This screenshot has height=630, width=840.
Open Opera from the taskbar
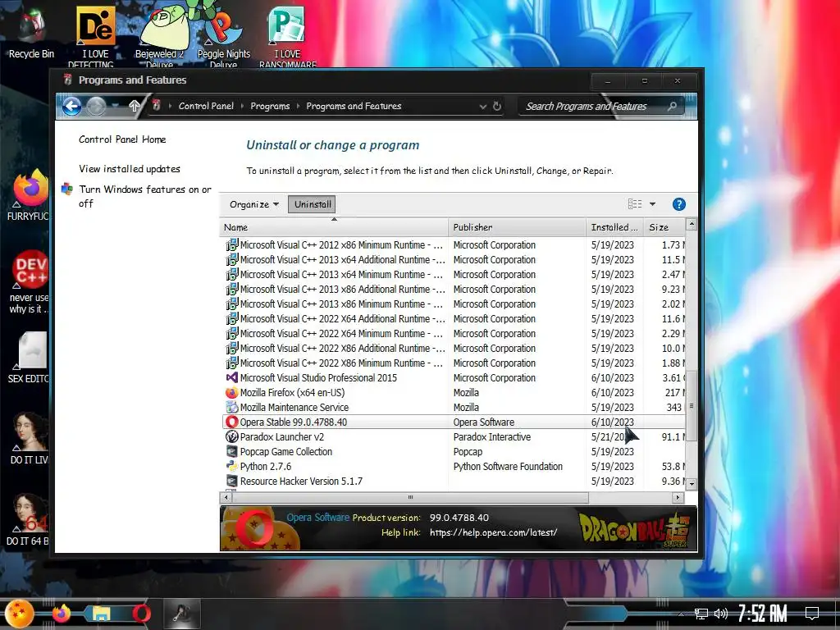pos(141,614)
